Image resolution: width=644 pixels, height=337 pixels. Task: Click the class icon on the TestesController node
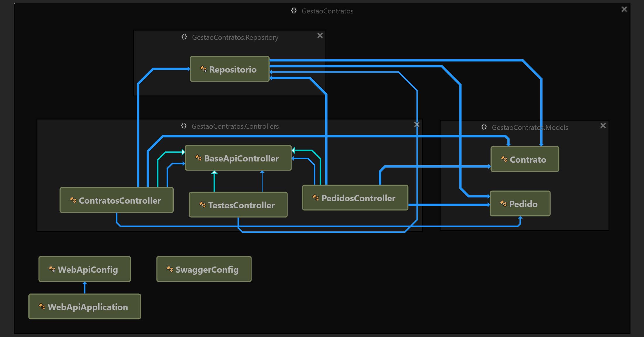[x=202, y=205]
